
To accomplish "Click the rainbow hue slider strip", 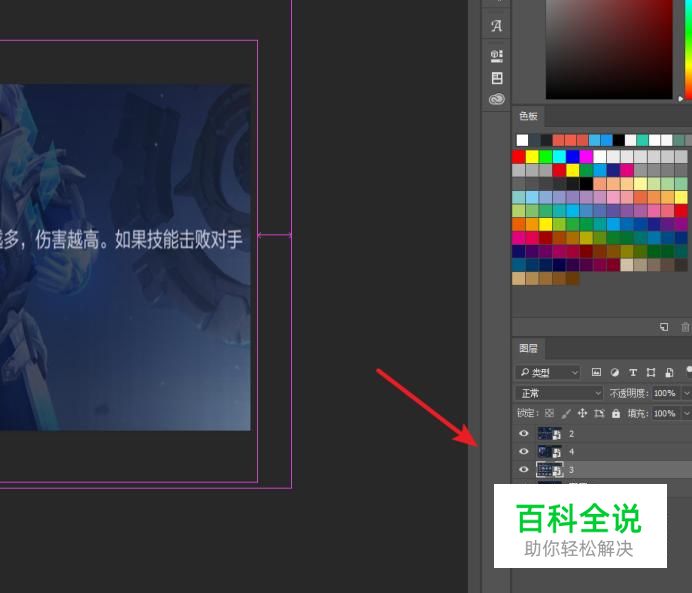I will (x=688, y=49).
